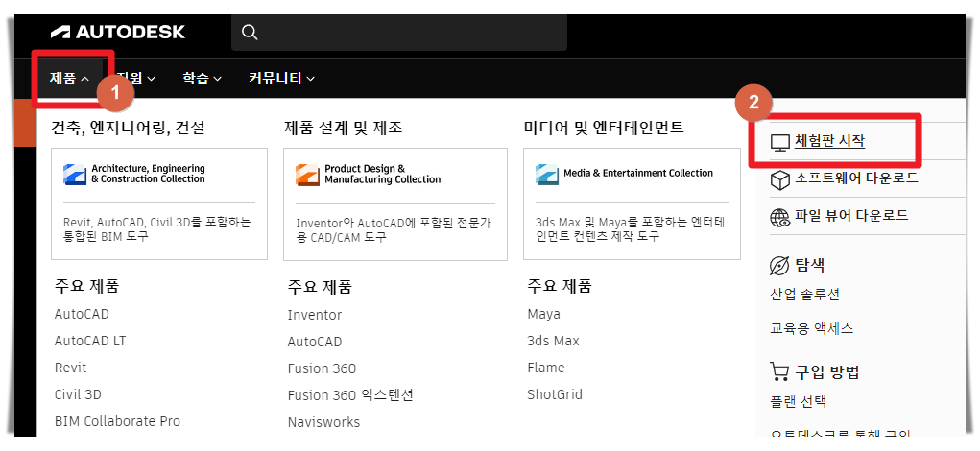Collapse the 제품 menu

coord(69,78)
